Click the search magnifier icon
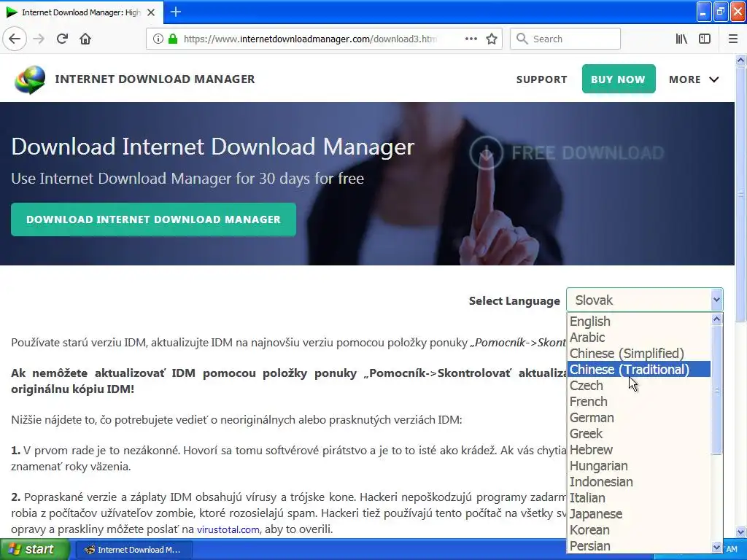The image size is (747, 560). [x=522, y=39]
